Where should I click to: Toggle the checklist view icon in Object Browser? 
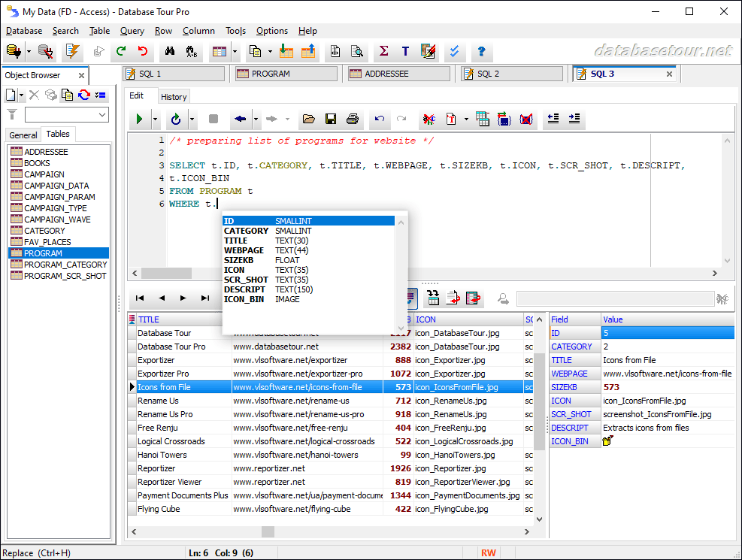point(100,95)
